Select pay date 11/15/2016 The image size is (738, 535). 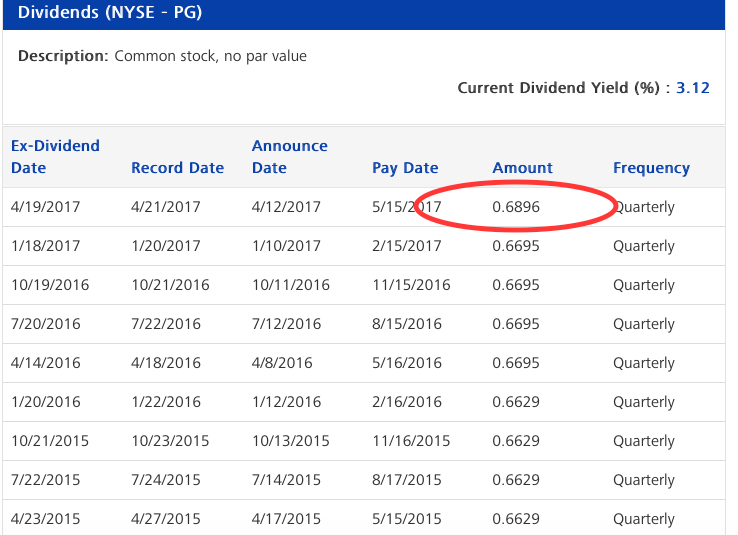411,285
